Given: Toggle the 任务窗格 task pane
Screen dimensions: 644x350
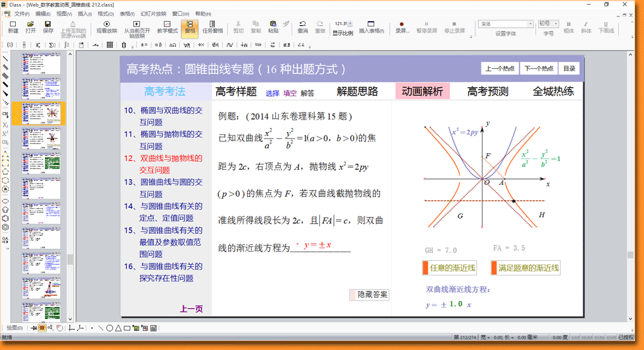Looking at the screenshot, I should (212, 26).
